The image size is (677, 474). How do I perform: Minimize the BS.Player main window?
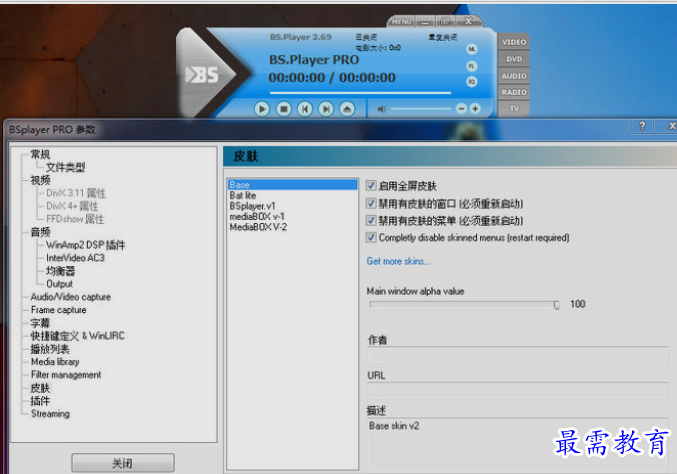[x=425, y=21]
